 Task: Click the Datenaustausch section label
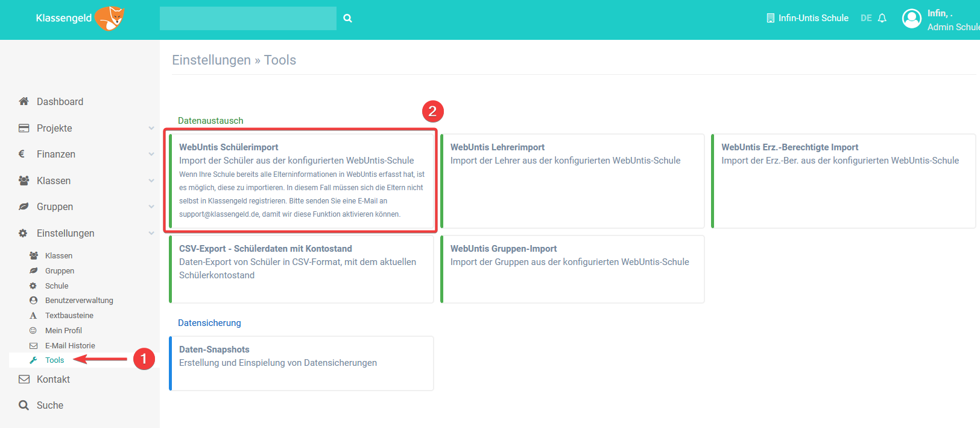pos(210,121)
